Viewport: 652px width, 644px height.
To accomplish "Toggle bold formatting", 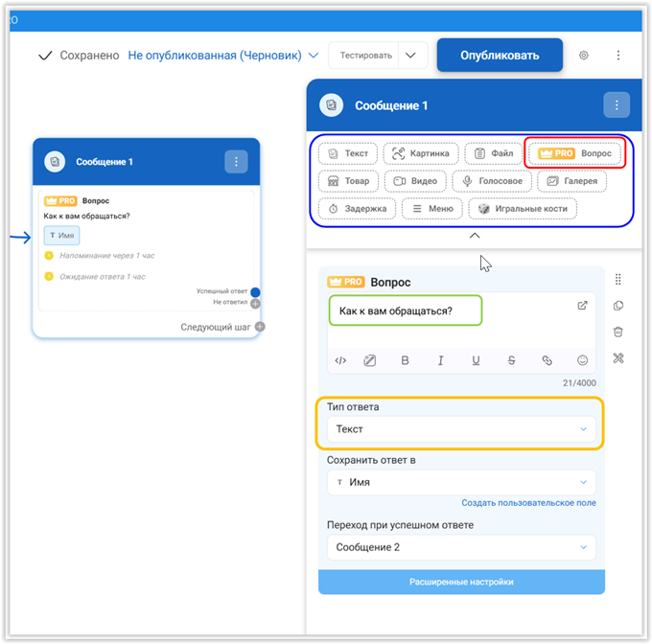I will coord(405,360).
